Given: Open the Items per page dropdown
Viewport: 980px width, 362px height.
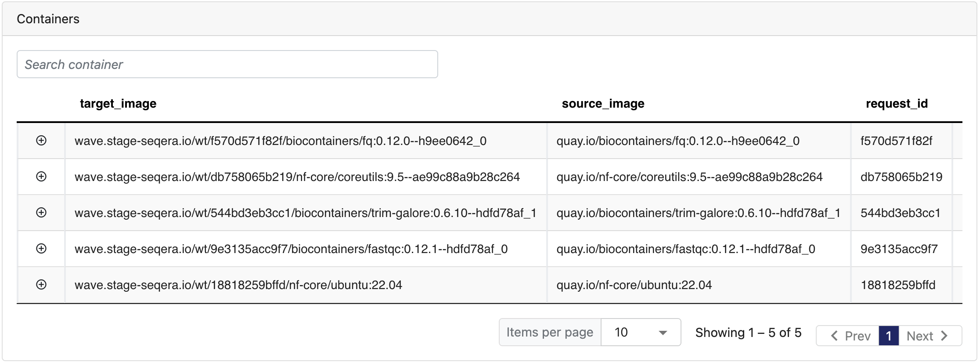Looking at the screenshot, I should point(640,333).
